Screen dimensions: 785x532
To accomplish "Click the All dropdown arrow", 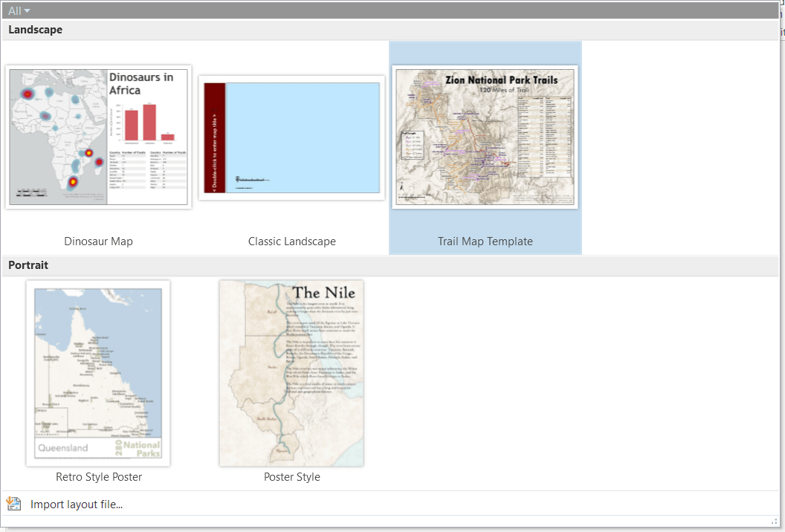I will pyautogui.click(x=25, y=10).
